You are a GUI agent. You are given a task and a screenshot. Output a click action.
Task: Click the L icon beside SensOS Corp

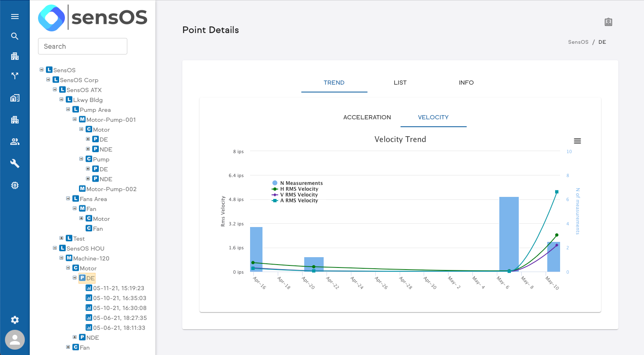pos(56,80)
